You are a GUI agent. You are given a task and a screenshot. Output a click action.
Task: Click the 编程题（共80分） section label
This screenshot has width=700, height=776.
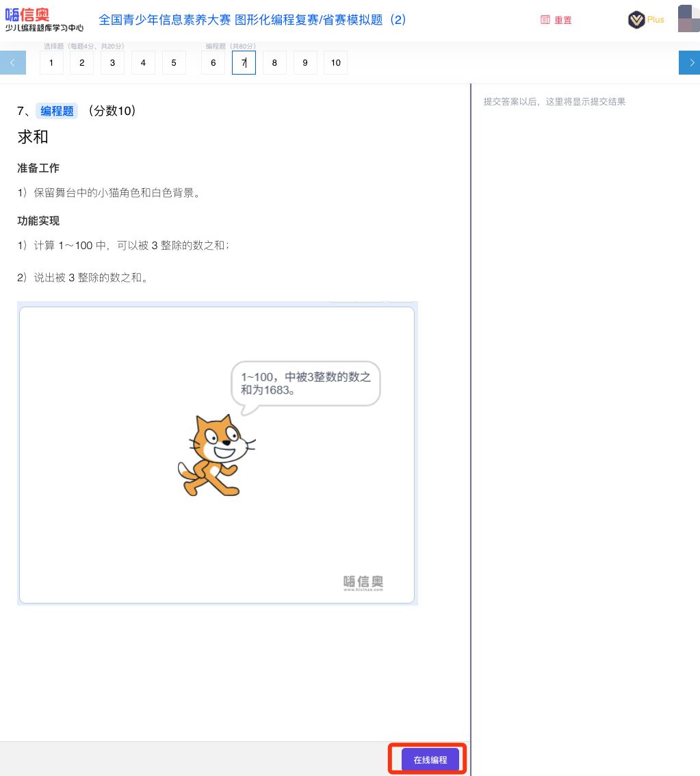coord(231,46)
